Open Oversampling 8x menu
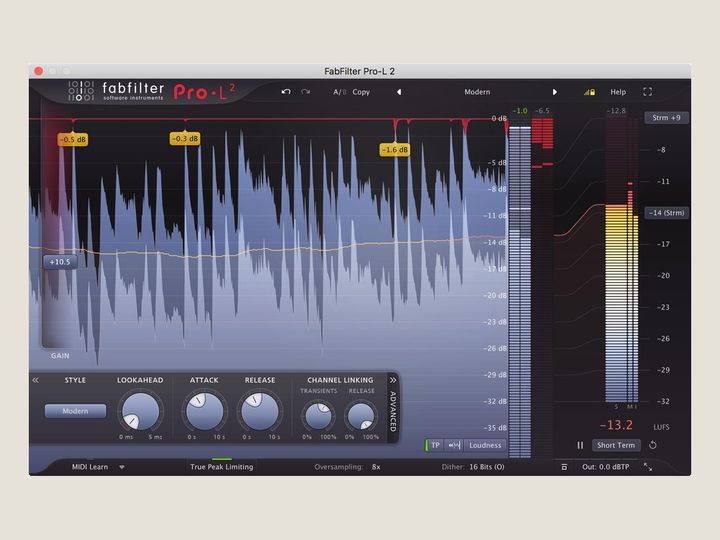Image resolution: width=720 pixels, height=540 pixels. tap(347, 467)
